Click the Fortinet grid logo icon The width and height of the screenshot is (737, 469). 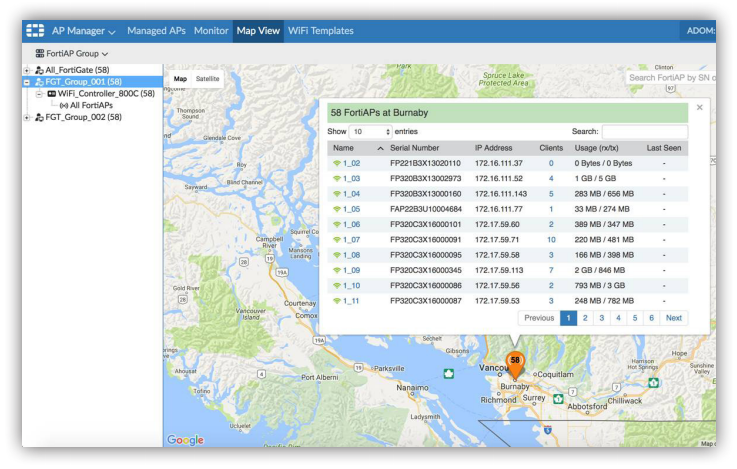[x=35, y=31]
